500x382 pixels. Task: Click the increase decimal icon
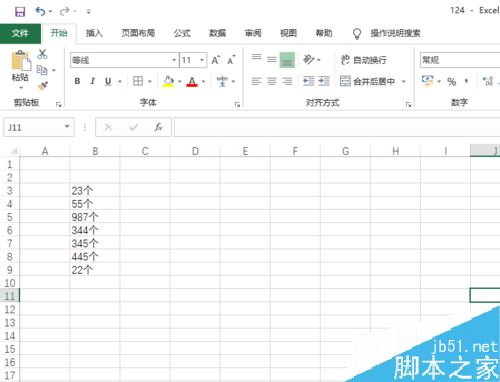point(488,81)
